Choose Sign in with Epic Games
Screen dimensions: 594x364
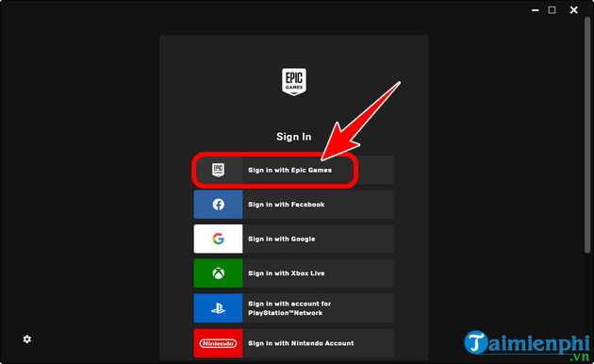pos(294,170)
